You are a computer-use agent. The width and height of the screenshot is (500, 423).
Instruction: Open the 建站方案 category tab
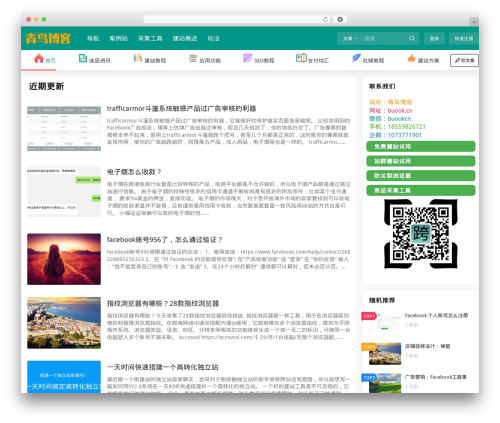tap(428, 60)
